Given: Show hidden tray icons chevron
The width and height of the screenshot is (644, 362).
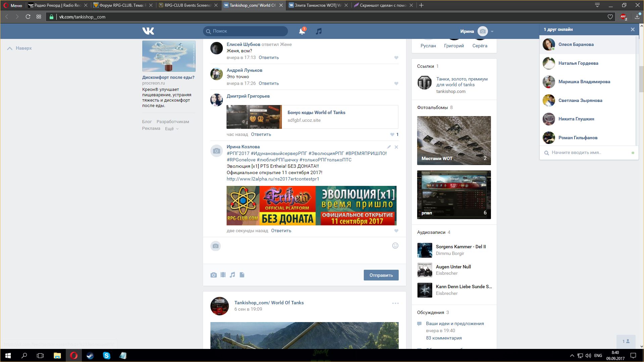Looking at the screenshot, I should (572, 356).
